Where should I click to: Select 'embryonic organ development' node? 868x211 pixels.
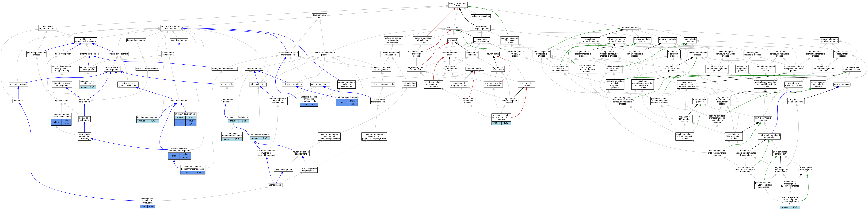[88, 68]
